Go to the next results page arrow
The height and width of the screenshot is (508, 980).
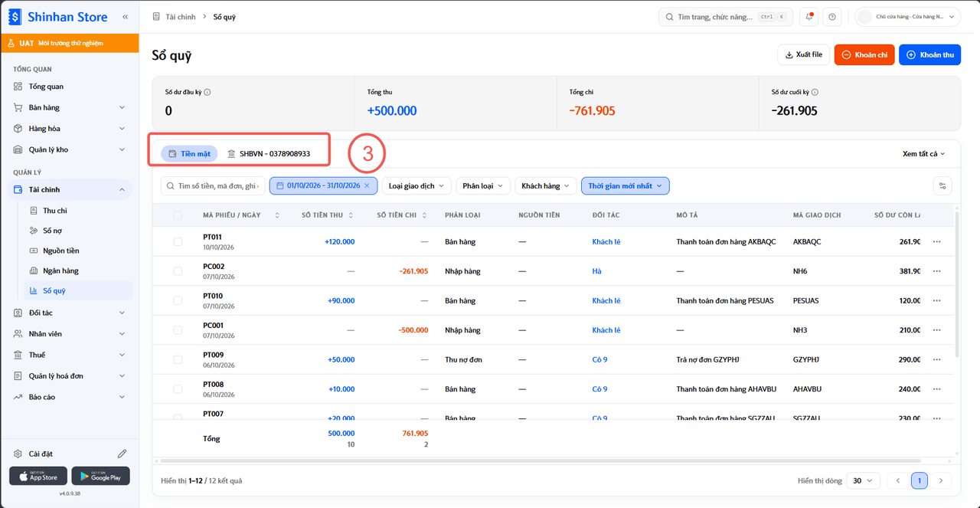pos(940,480)
